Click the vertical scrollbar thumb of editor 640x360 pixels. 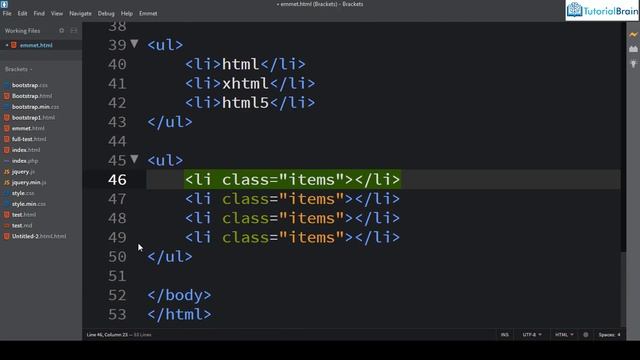click(623, 288)
